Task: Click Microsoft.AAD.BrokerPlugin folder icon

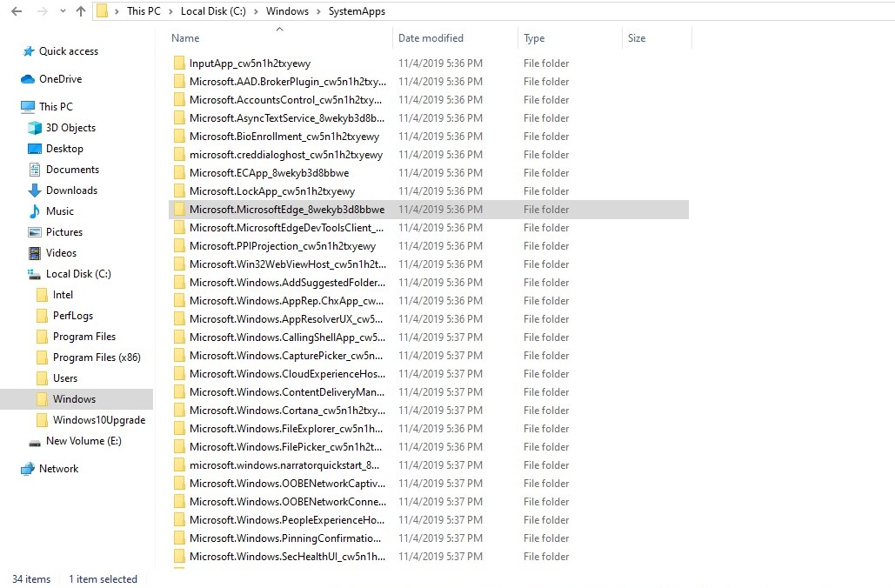Action: coord(179,82)
